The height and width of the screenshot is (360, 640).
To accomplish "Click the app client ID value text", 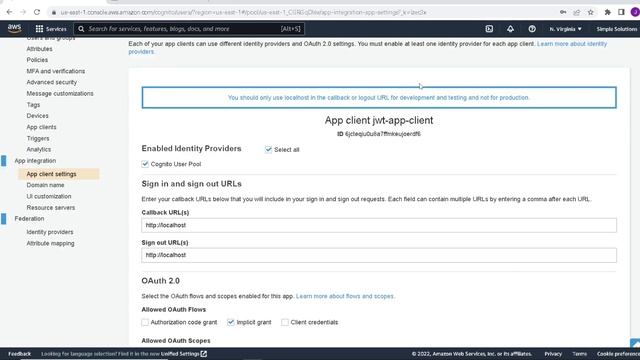I will [382, 134].
